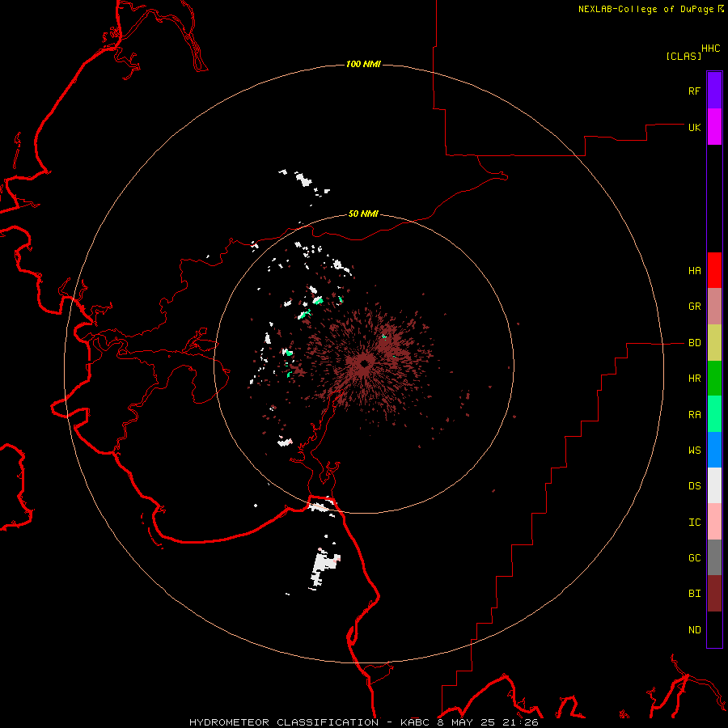Click the HHC product label
Viewport: 728px width, 728px height.
click(711, 49)
